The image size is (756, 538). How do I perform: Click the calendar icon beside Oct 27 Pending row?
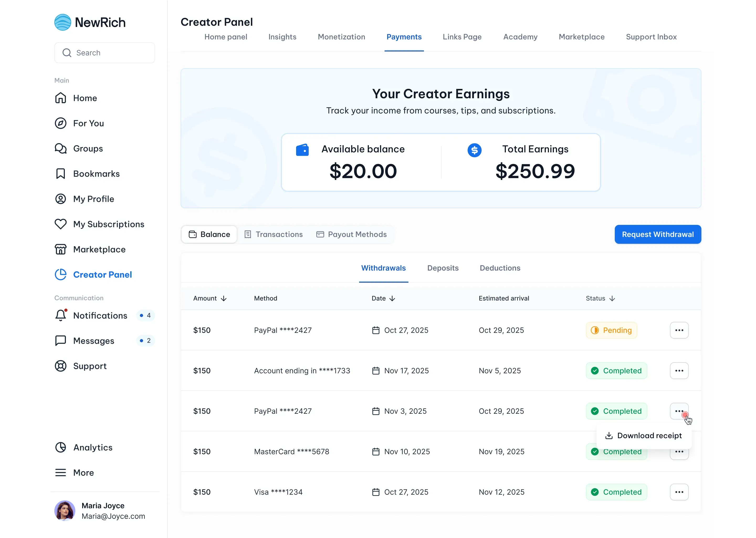376,330
